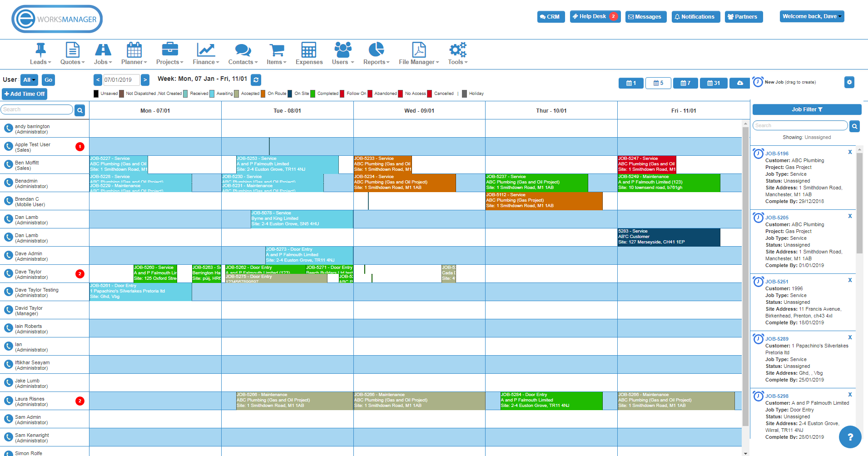
Task: Click the red Cancelled status legend swatch
Action: point(429,94)
